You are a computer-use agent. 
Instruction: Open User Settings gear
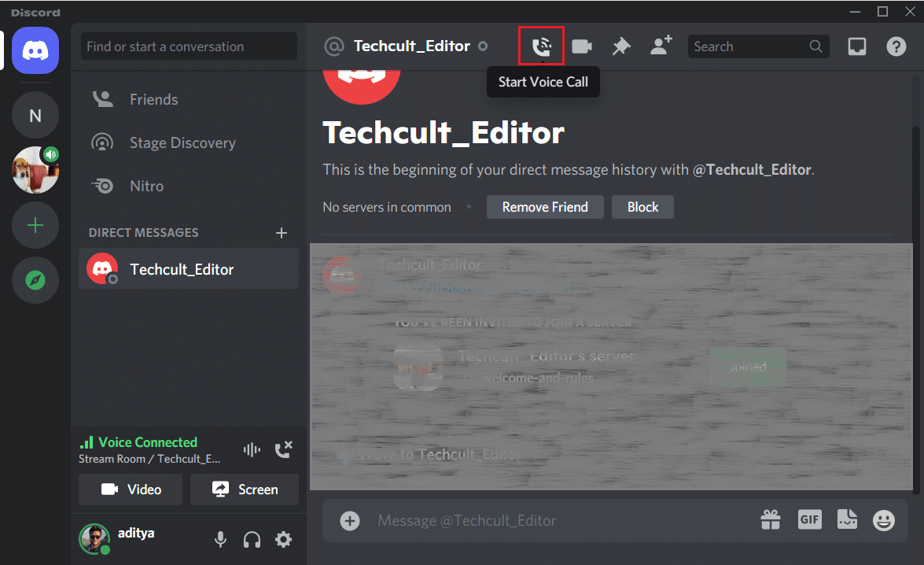click(283, 539)
